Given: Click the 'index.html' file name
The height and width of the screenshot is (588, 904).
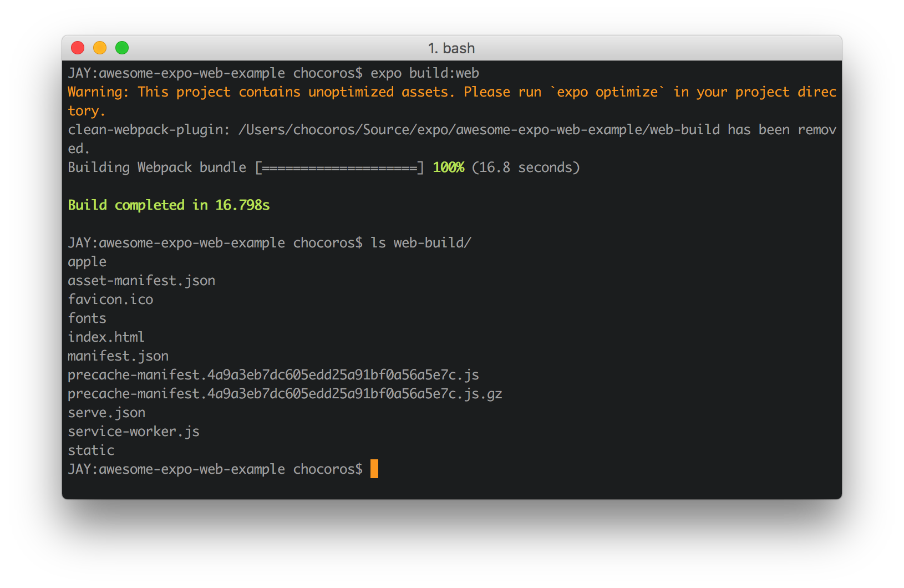Looking at the screenshot, I should [106, 337].
